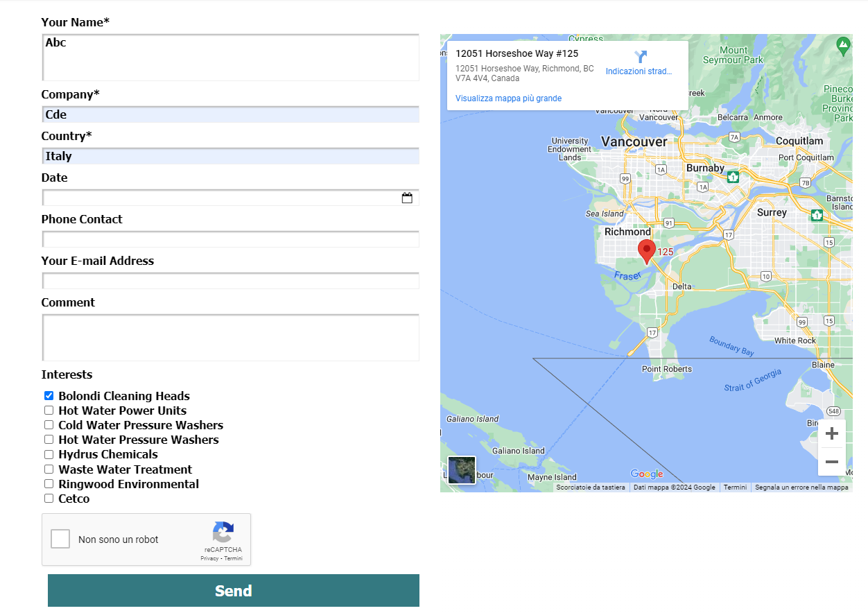Click green park marker near Burnaby
868x613 pixels.
point(733,177)
